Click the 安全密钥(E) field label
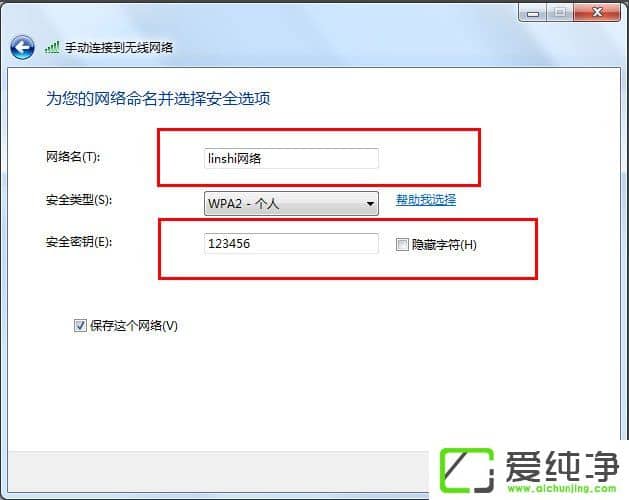 (x=79, y=242)
